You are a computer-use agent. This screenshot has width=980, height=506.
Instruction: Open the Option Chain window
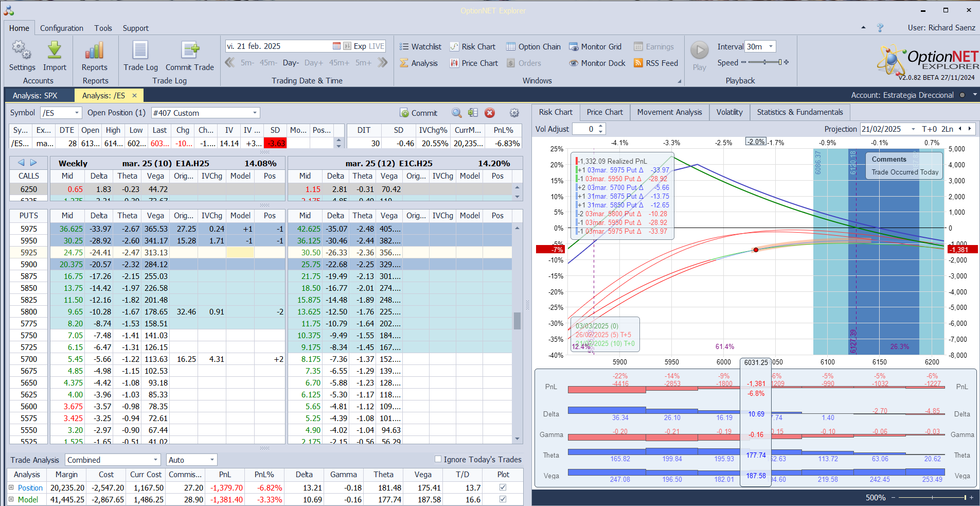pyautogui.click(x=533, y=46)
